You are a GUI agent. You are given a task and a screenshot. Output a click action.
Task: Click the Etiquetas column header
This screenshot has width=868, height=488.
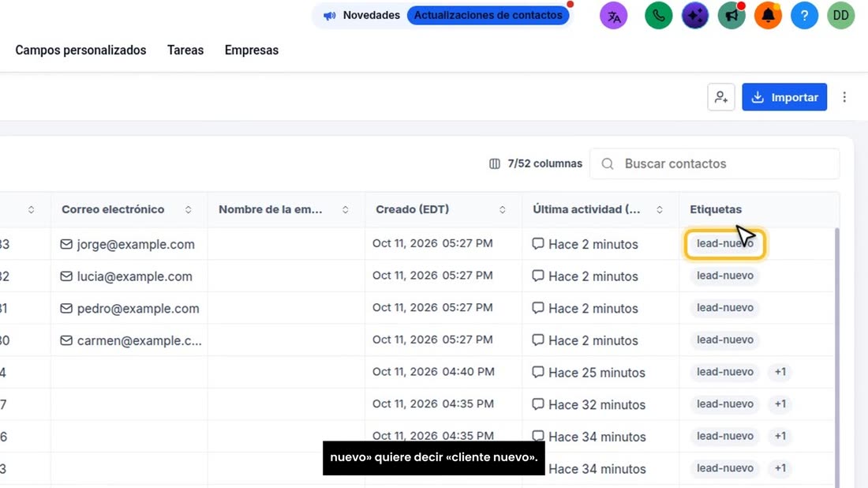(x=716, y=209)
